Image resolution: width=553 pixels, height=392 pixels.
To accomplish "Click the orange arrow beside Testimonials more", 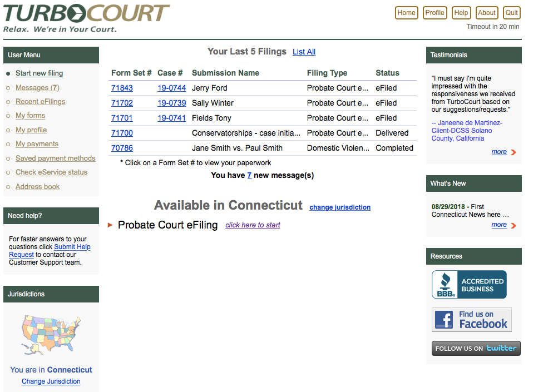I will point(513,152).
